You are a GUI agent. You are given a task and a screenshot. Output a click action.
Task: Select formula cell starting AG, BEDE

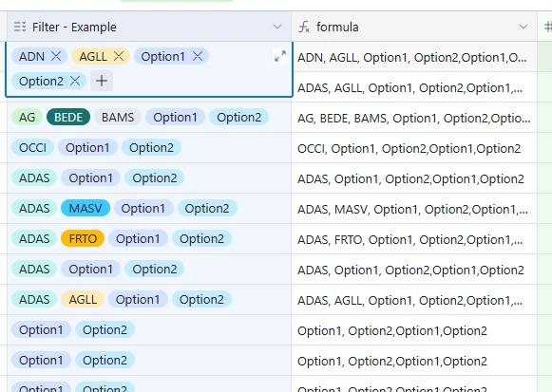click(x=414, y=118)
